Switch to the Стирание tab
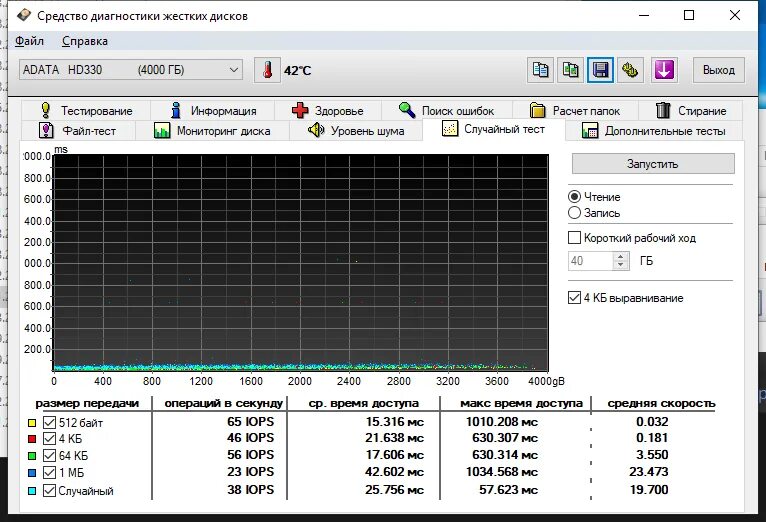Image resolution: width=766 pixels, height=522 pixels. 690,110
